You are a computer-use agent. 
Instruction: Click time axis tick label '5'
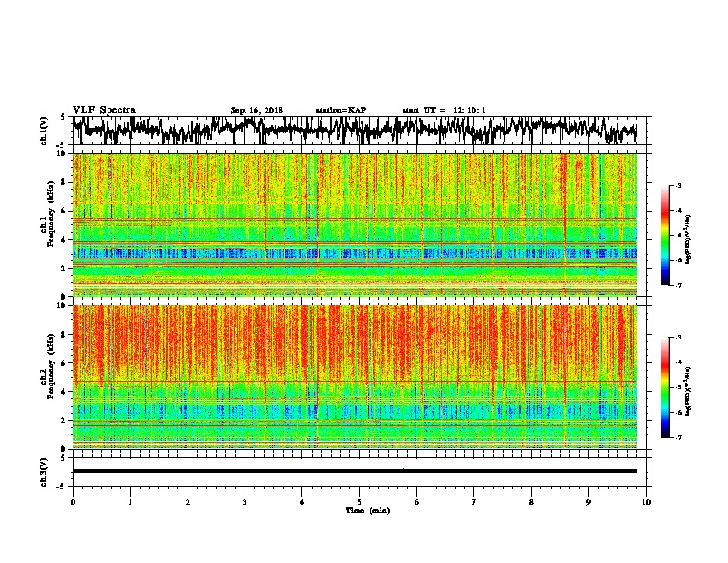359,502
